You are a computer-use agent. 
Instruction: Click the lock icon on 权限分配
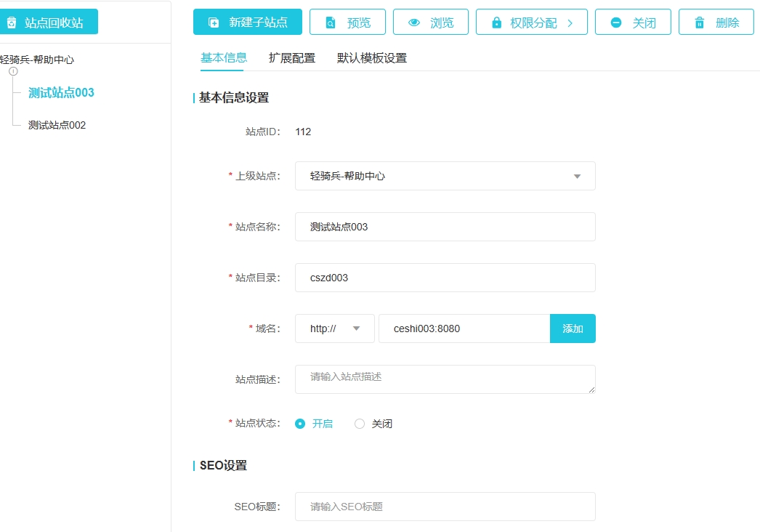point(496,23)
